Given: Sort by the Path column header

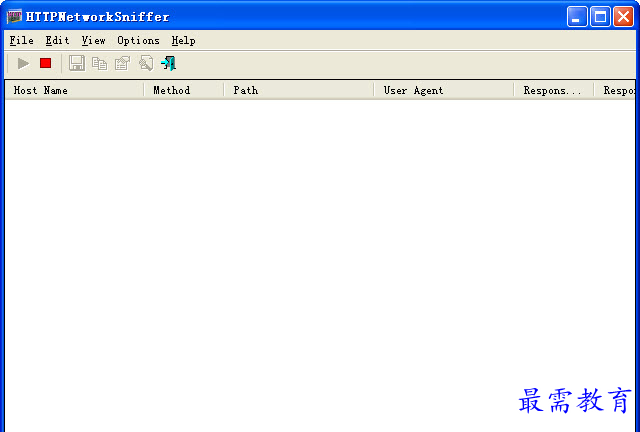Looking at the screenshot, I should click(299, 90).
